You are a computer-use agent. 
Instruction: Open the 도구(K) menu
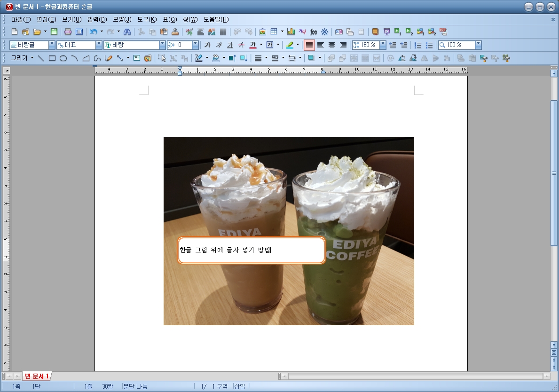pos(147,20)
